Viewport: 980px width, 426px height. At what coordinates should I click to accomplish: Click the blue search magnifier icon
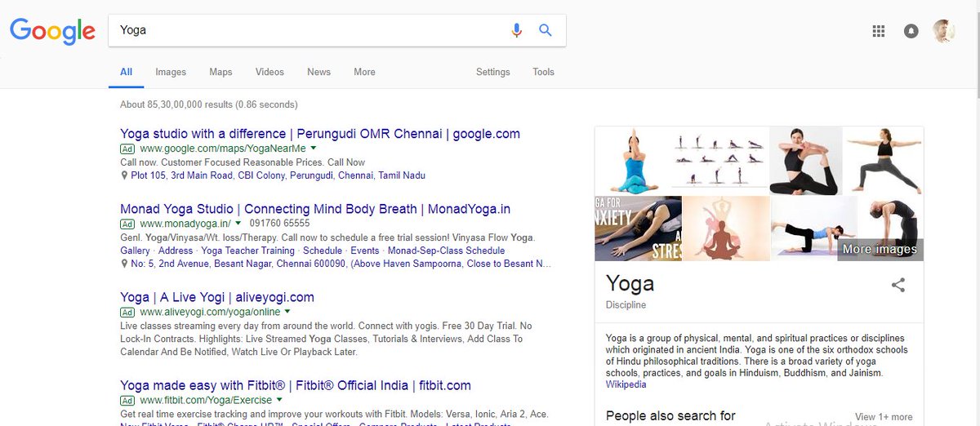tap(546, 30)
